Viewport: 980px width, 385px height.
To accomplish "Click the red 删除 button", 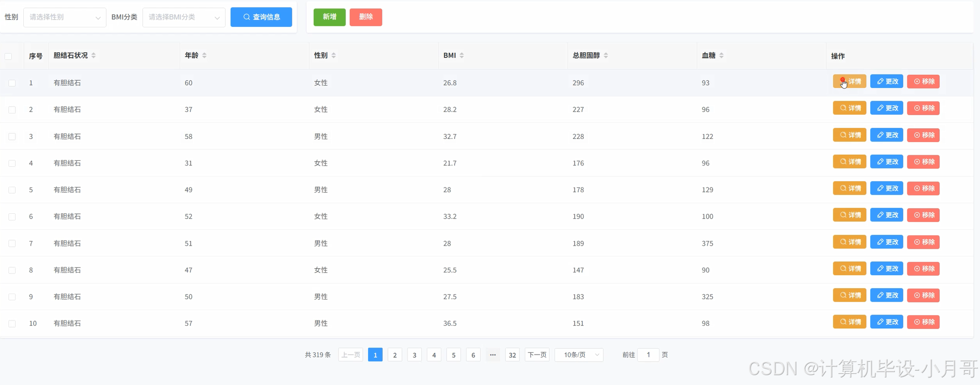I will pyautogui.click(x=366, y=17).
